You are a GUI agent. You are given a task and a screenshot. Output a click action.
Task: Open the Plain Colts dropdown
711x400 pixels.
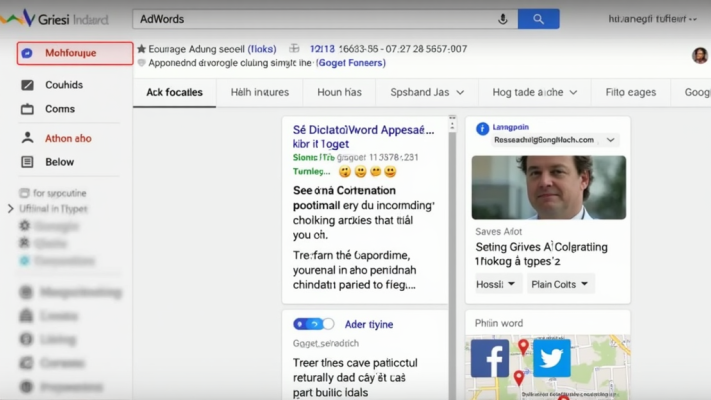(561, 284)
